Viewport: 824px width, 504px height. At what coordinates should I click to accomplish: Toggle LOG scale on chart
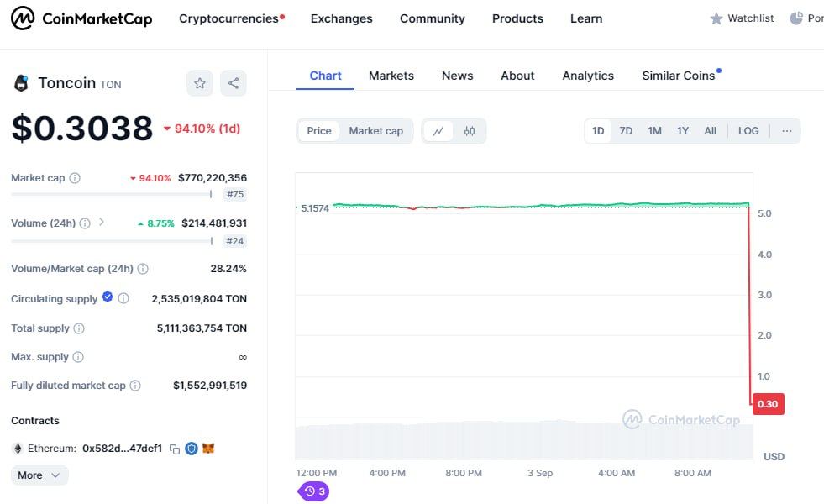coord(748,131)
